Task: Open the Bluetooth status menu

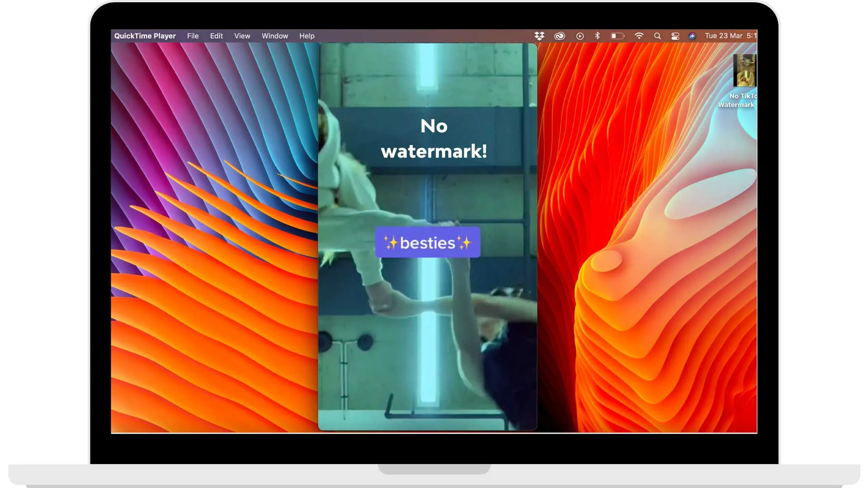Action: 597,36
